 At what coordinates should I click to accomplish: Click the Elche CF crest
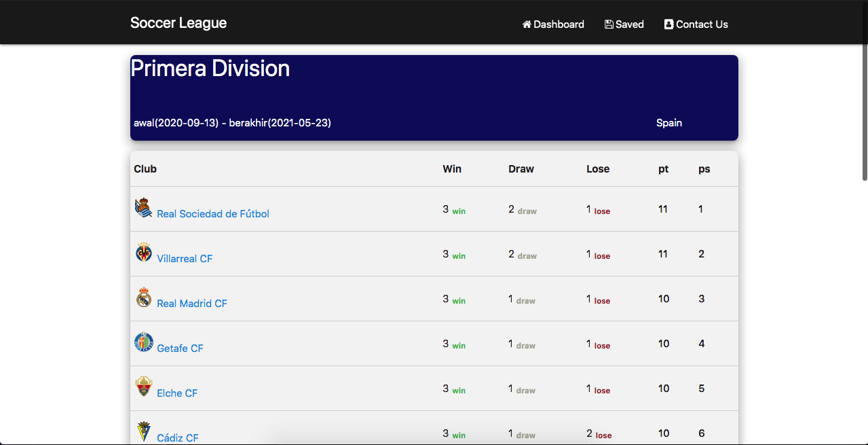(143, 387)
